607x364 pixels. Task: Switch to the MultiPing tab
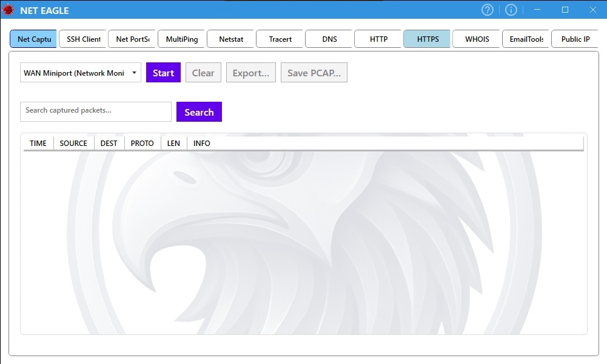181,39
